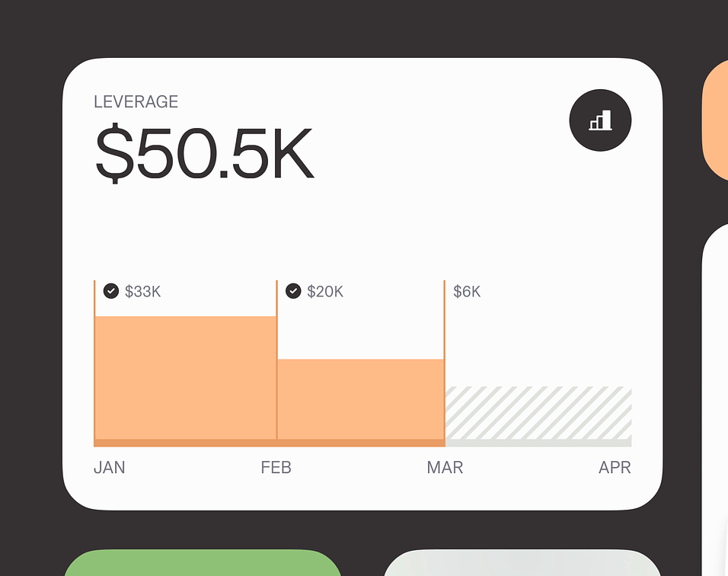Screen dimensions: 728x576
Task: Open the green card at the bottom
Action: [202, 564]
